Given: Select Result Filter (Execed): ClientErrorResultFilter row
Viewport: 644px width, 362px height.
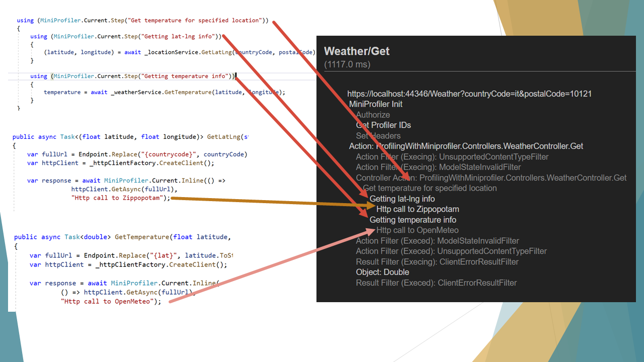Looking at the screenshot, I should point(437,283).
